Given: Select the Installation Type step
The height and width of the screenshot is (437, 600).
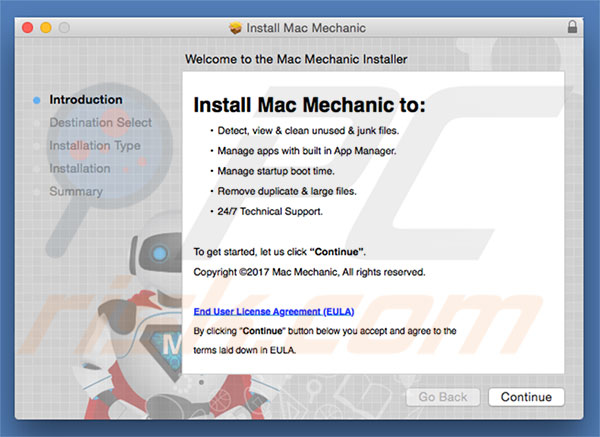Looking at the screenshot, I should (x=95, y=146).
